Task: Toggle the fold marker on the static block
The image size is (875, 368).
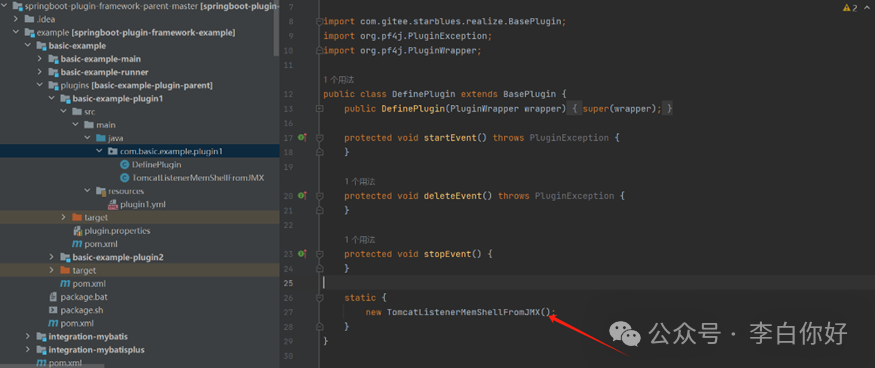Action: coord(319,298)
